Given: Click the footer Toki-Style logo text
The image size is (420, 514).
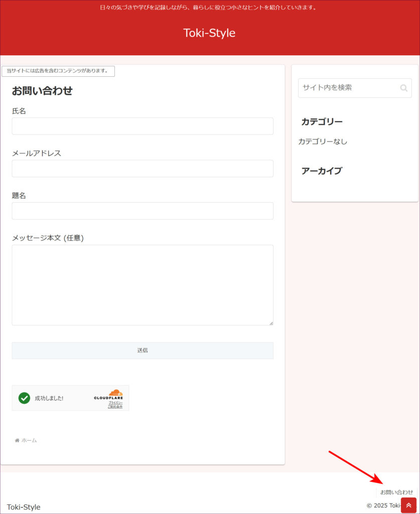Looking at the screenshot, I should click(24, 507).
